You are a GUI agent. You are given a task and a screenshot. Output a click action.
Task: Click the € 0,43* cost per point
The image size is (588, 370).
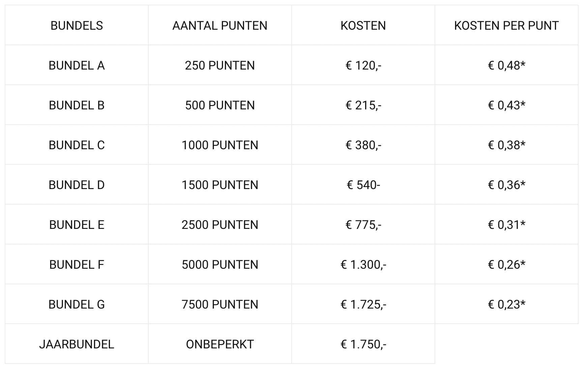click(506, 105)
